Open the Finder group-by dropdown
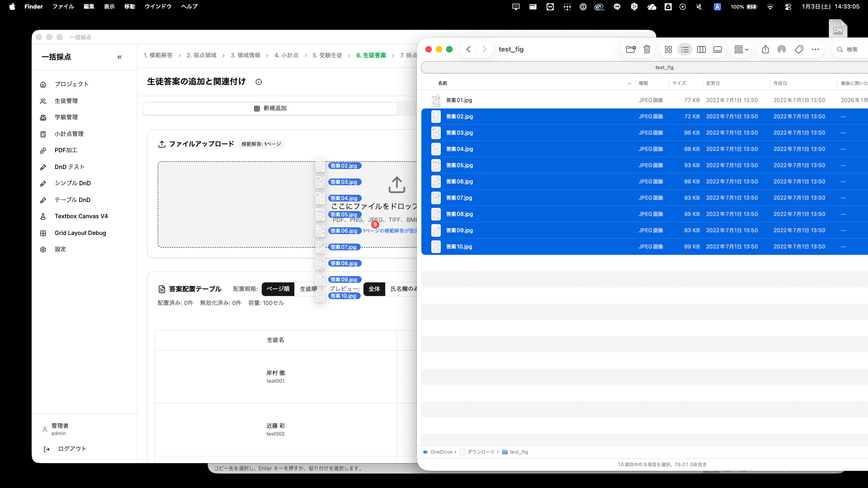Screen dimensions: 868x488 741,49
